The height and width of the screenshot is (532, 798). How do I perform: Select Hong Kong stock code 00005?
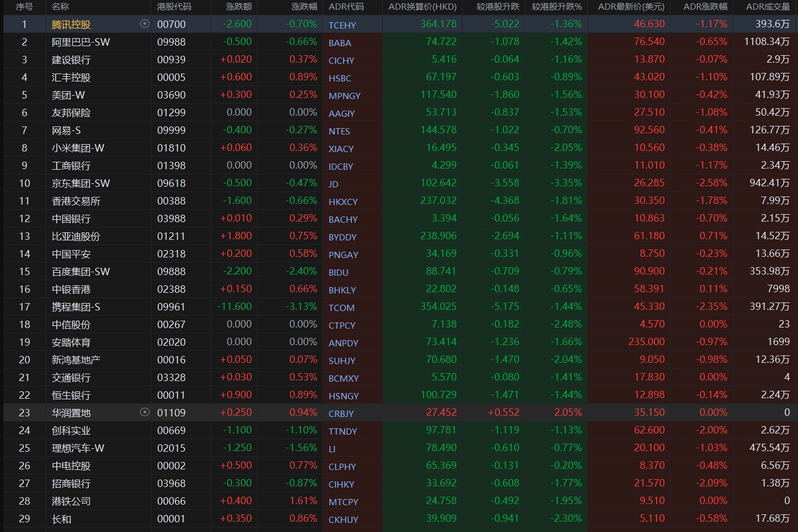pyautogui.click(x=171, y=77)
